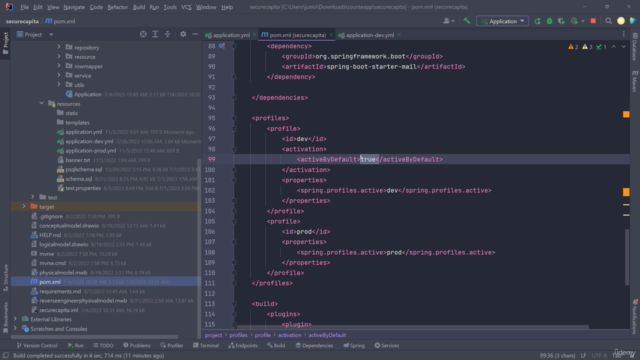Collapse the resources folder
Screen dimensions: 640x360
(x=42, y=104)
